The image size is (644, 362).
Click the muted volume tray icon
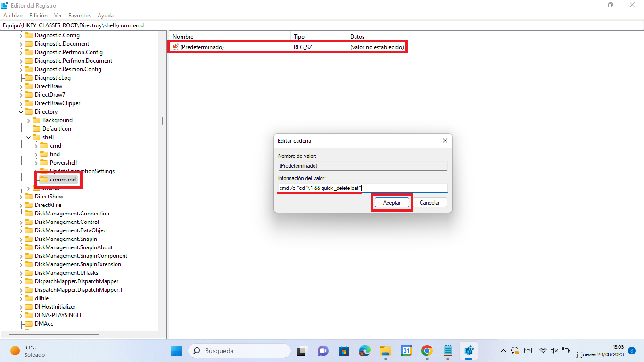coord(554,351)
